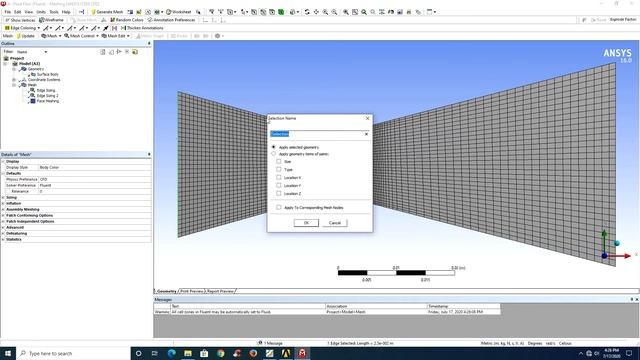Screen dimensions: 640x360
Task: Switch to the Print Preview tab
Action: pos(192,291)
